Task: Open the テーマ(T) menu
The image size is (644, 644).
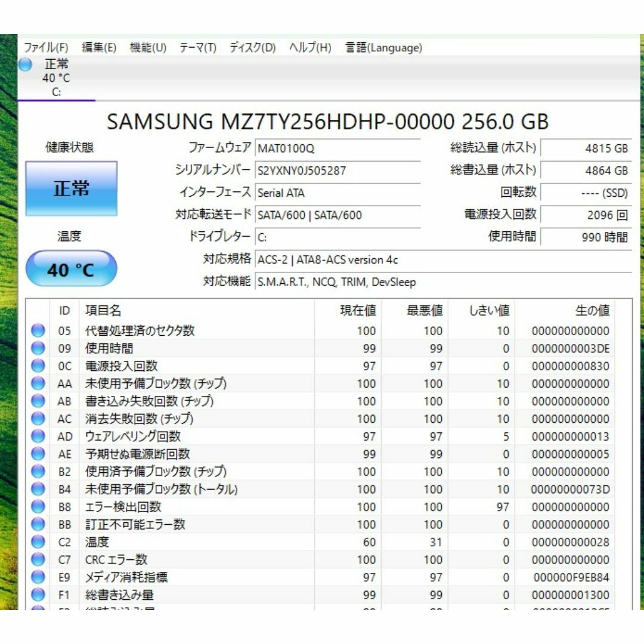Action: (197, 48)
